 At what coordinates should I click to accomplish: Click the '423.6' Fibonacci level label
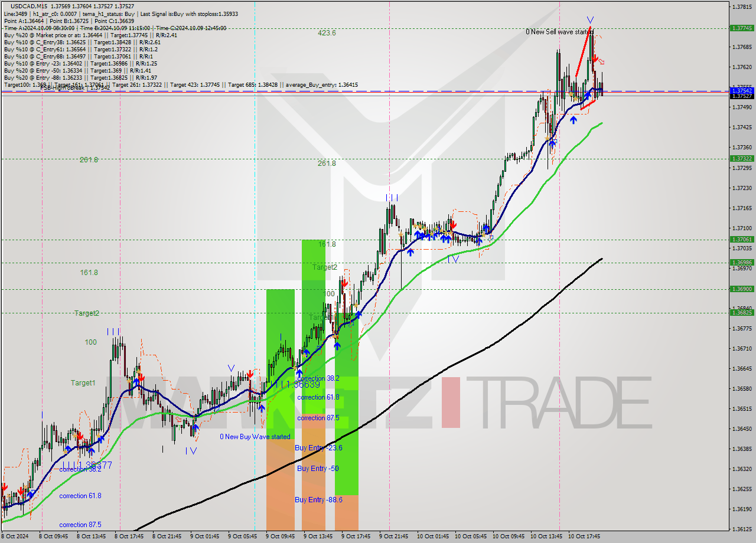(x=327, y=33)
